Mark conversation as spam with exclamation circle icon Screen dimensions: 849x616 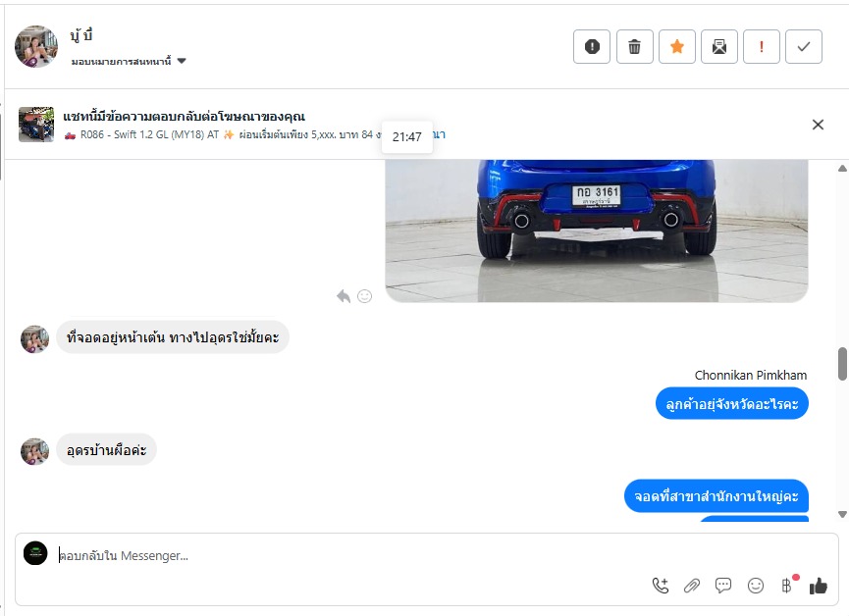592,46
